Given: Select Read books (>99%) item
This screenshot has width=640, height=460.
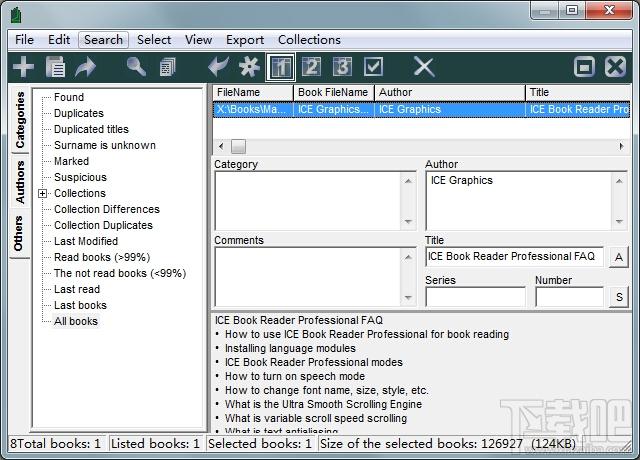Looking at the screenshot, I should point(102,257).
